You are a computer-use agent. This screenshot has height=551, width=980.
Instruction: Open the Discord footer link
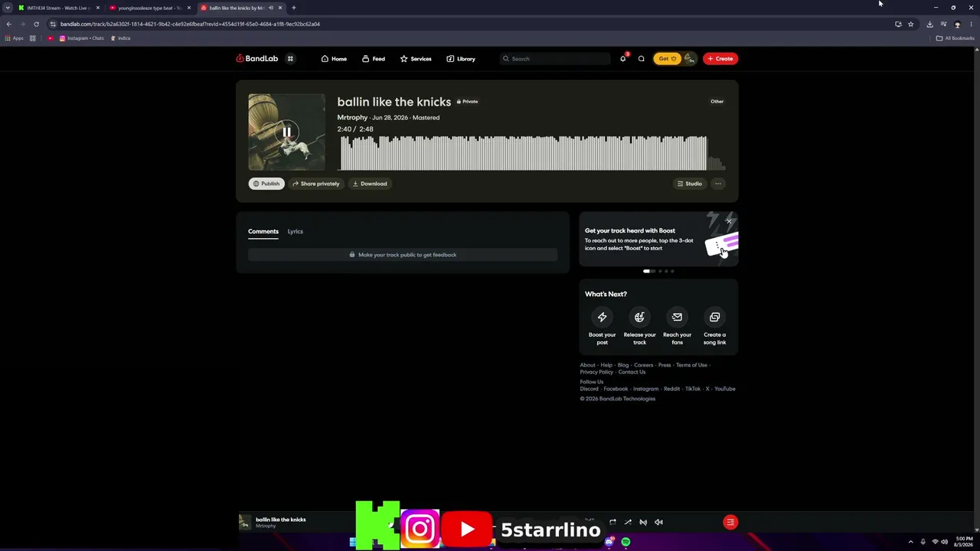[x=589, y=389]
